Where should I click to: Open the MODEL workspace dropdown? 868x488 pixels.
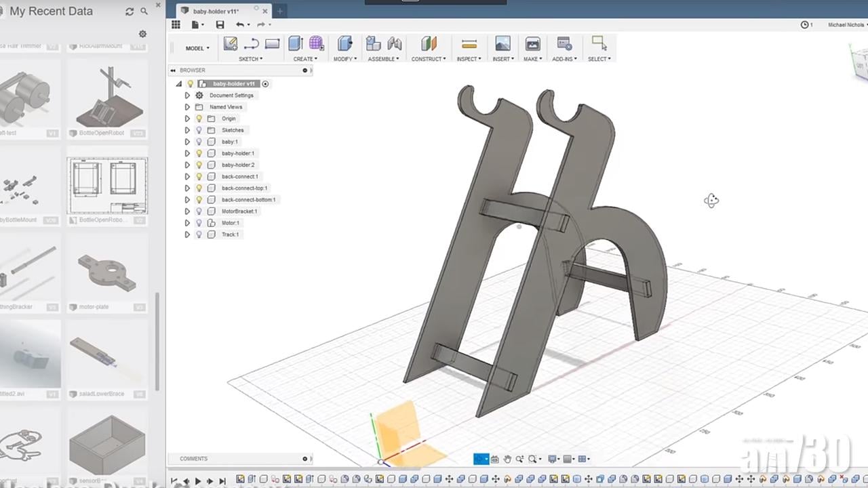pos(197,48)
